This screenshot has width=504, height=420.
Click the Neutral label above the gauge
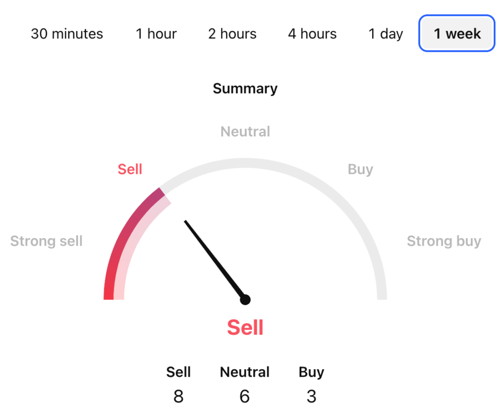click(x=245, y=131)
